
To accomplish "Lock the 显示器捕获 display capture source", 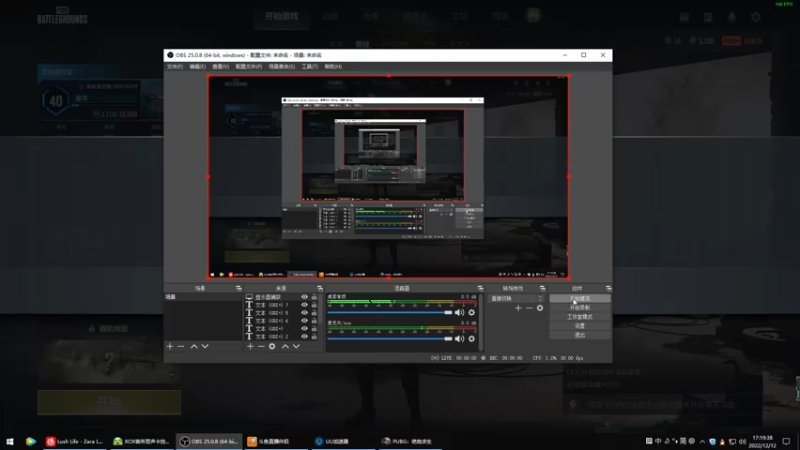I will click(x=314, y=297).
